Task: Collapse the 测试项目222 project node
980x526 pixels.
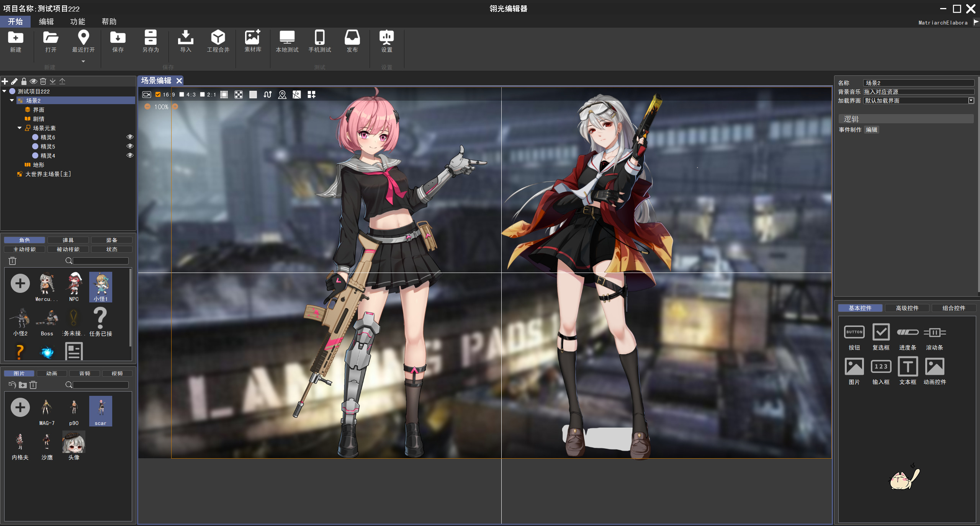Action: tap(4, 91)
